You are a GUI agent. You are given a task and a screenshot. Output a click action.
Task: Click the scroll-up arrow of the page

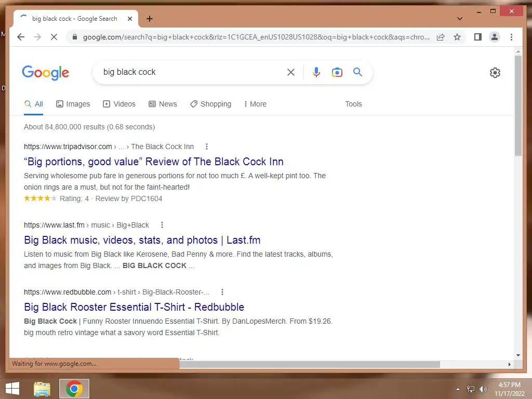click(x=518, y=51)
